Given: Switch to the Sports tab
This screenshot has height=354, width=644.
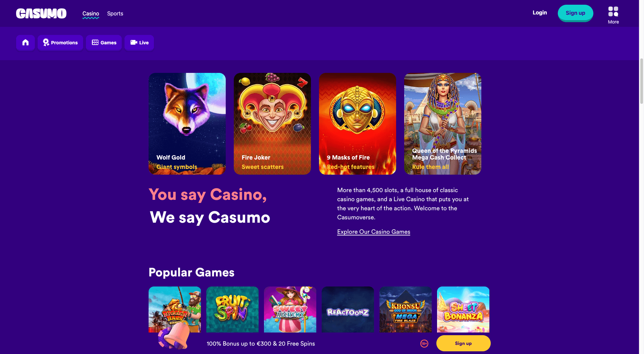Looking at the screenshot, I should [115, 14].
